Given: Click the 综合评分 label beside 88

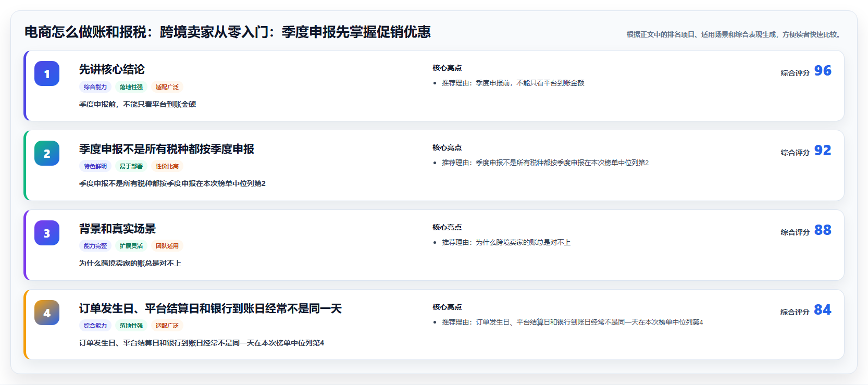Looking at the screenshot, I should click(795, 232).
